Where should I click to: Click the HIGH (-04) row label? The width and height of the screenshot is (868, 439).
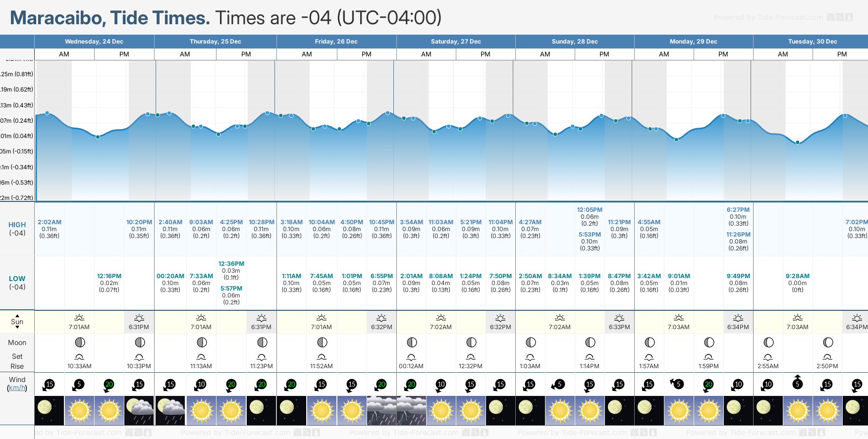coord(17,229)
